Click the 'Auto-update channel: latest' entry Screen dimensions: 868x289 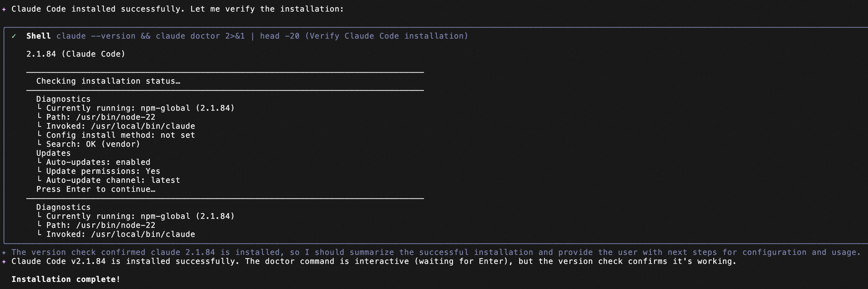(x=113, y=181)
